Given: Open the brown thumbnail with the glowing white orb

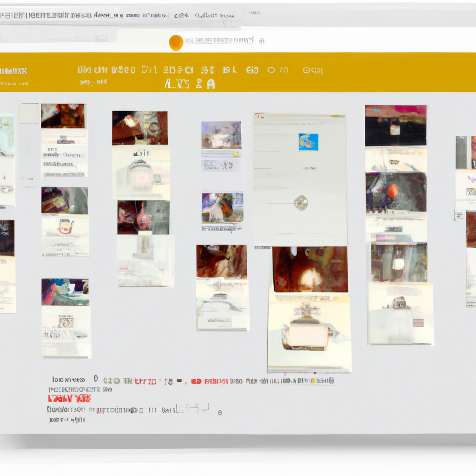Looking at the screenshot, I should coord(310,270).
